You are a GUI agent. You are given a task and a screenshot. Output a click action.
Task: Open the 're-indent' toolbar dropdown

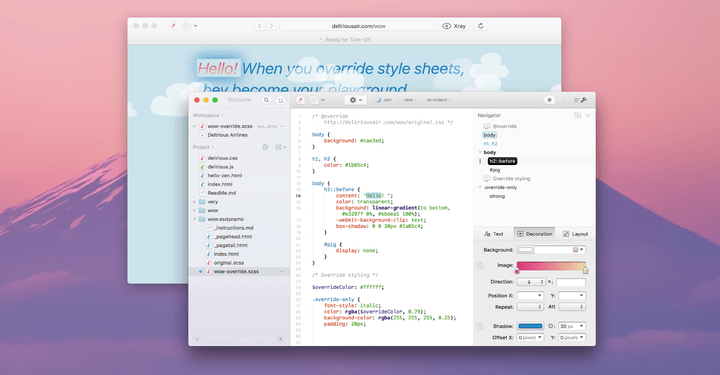(439, 100)
